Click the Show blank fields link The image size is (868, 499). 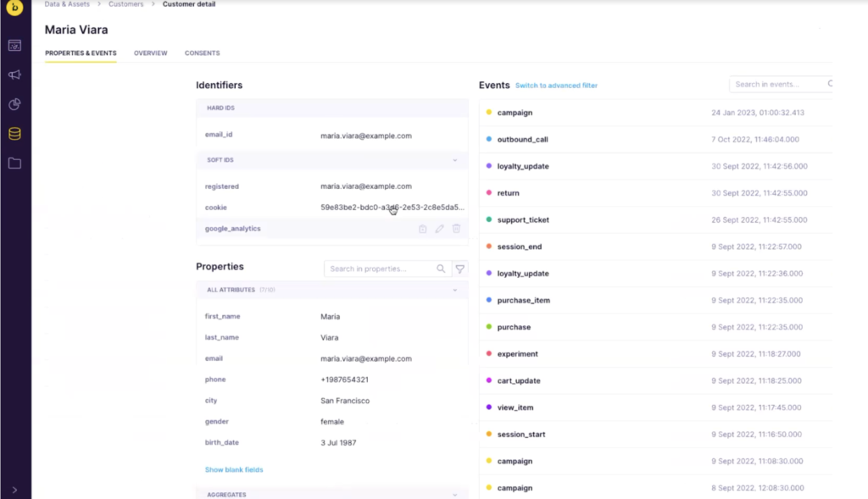coord(232,469)
